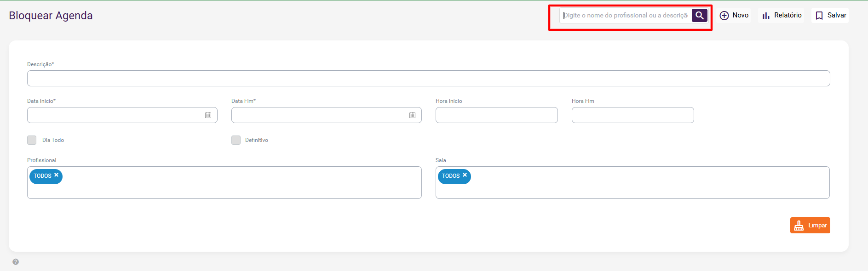This screenshot has height=271, width=868.
Task: Open the Data Início calendar picker
Action: [x=208, y=115]
